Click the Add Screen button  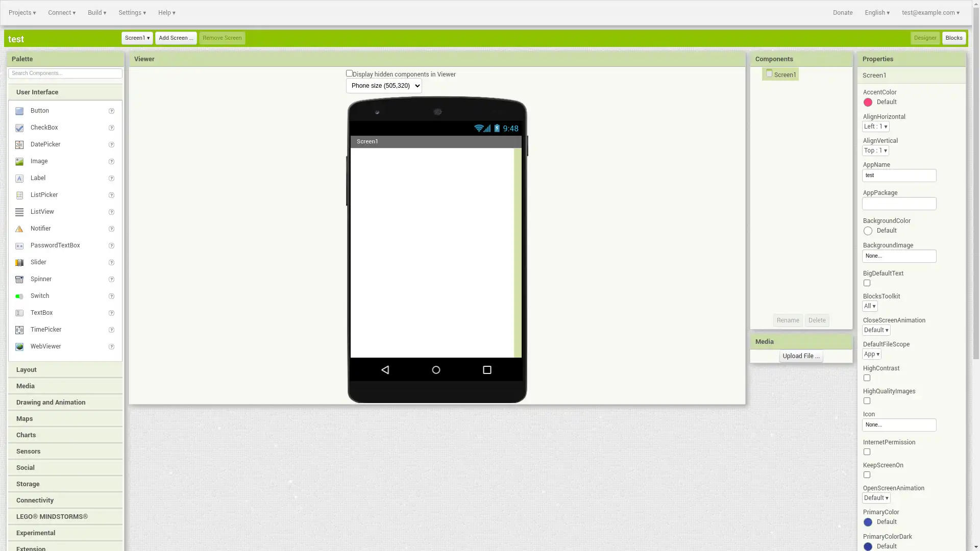tap(176, 38)
